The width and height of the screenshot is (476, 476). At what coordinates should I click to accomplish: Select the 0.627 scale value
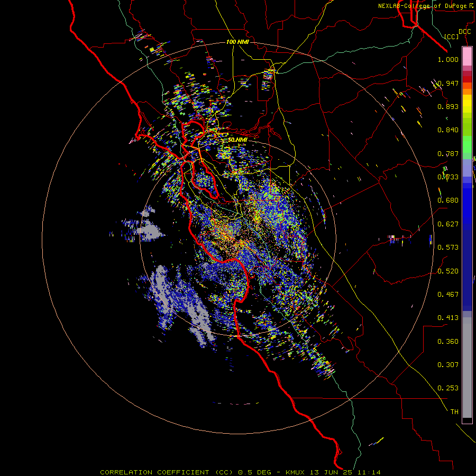point(448,224)
